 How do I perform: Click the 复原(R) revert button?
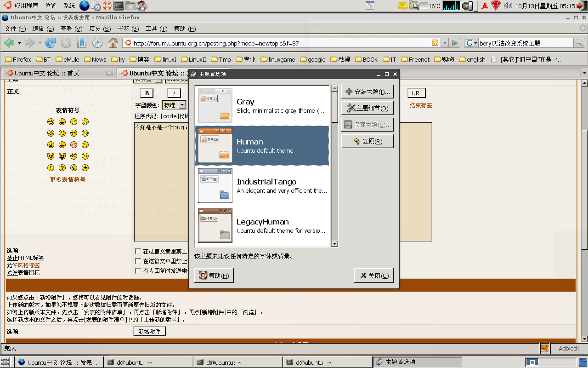point(367,141)
